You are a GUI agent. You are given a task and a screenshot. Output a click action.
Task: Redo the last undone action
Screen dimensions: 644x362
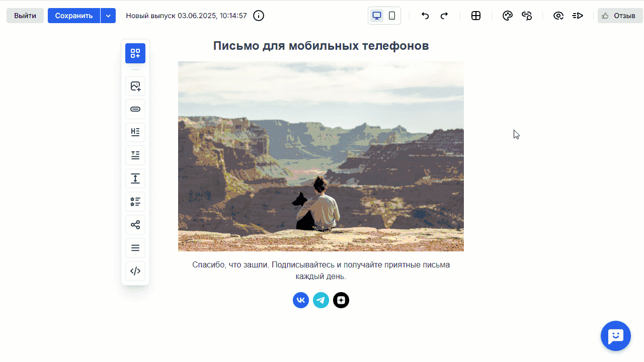pyautogui.click(x=444, y=16)
